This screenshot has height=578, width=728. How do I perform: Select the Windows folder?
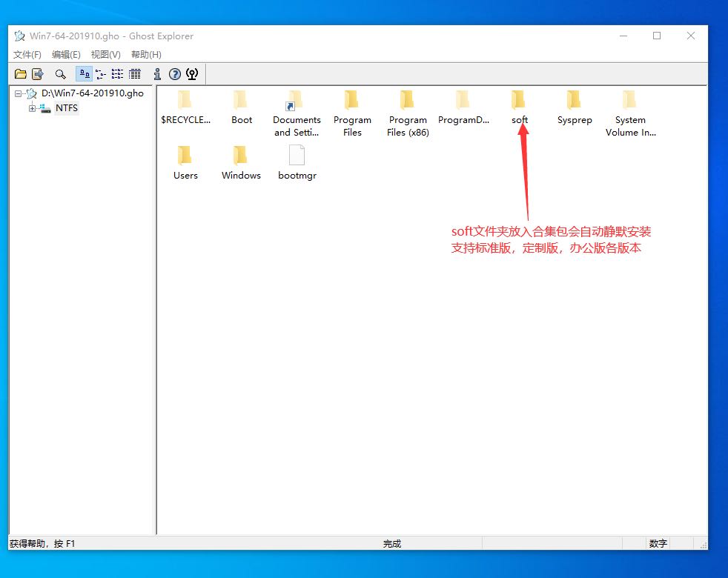[x=241, y=162]
